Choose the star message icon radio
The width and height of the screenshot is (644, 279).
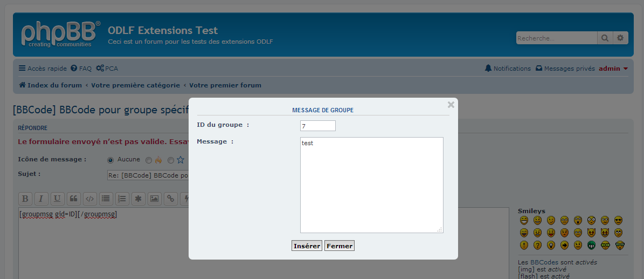pyautogui.click(x=171, y=160)
